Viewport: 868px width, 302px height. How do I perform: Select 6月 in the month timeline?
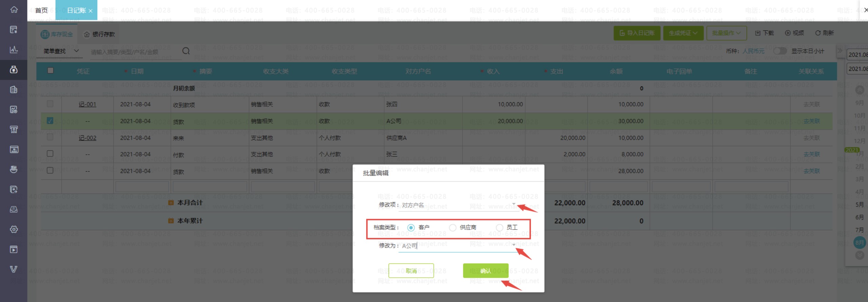860,217
